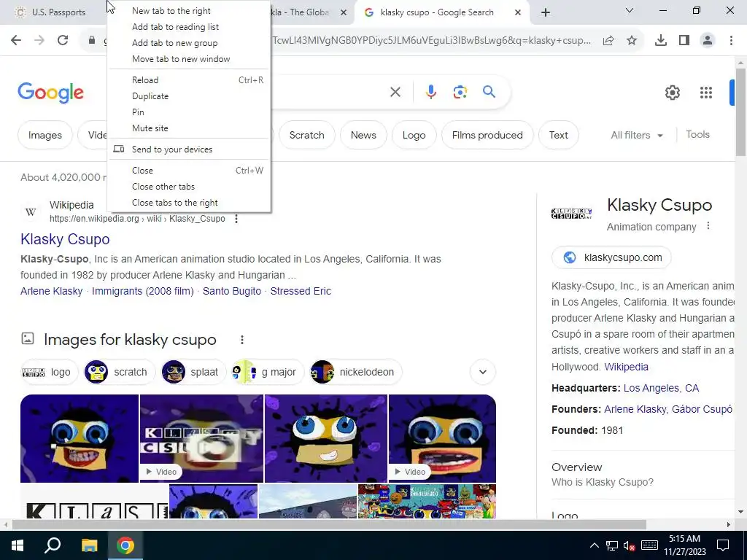Select Pin from tab menu
The width and height of the screenshot is (747, 560).
pyautogui.click(x=190, y=112)
